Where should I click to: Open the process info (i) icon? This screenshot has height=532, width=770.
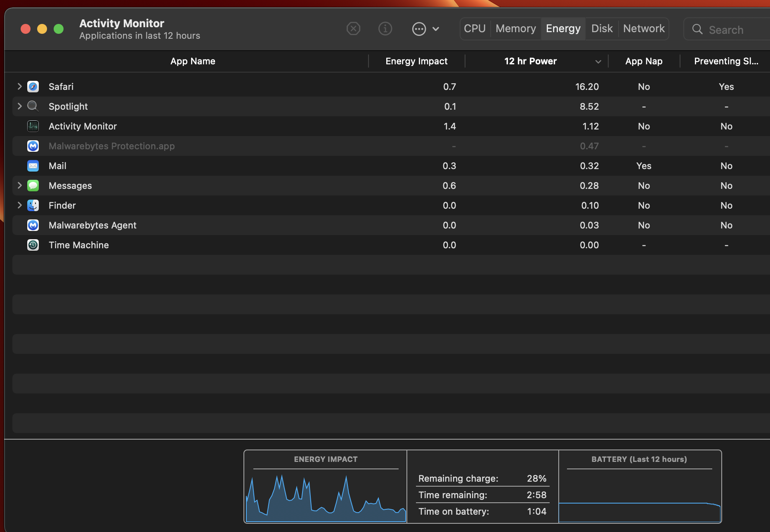point(385,29)
